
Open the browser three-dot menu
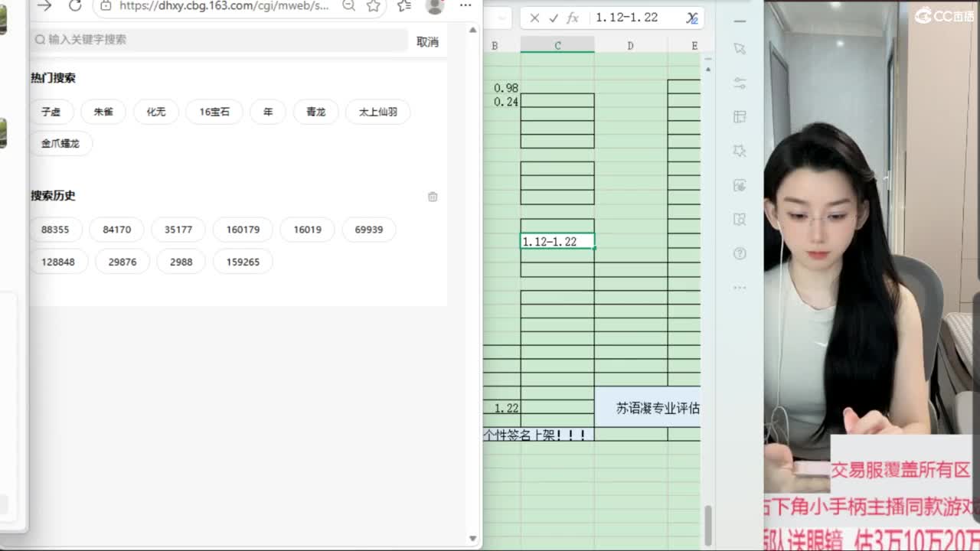coord(465,5)
